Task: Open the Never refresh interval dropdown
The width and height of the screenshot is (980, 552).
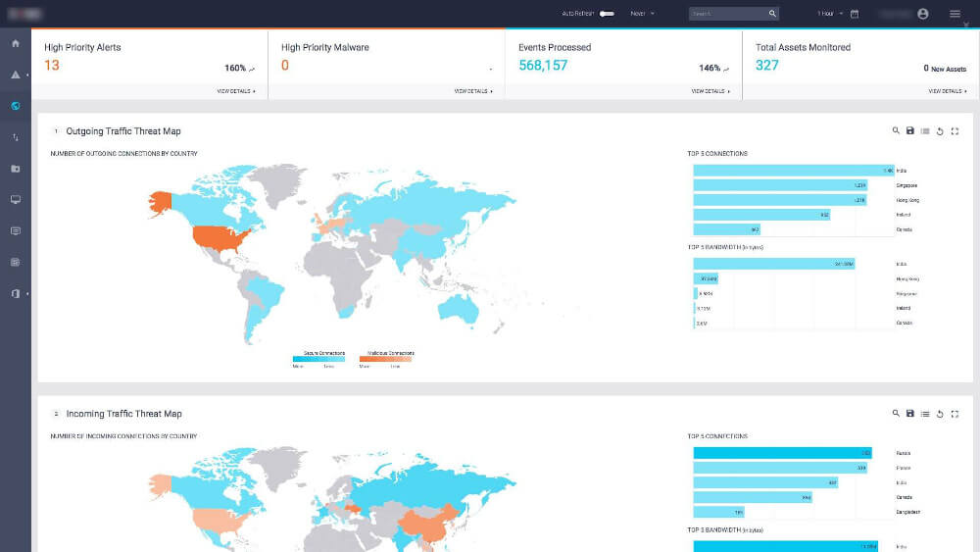Action: pos(642,14)
